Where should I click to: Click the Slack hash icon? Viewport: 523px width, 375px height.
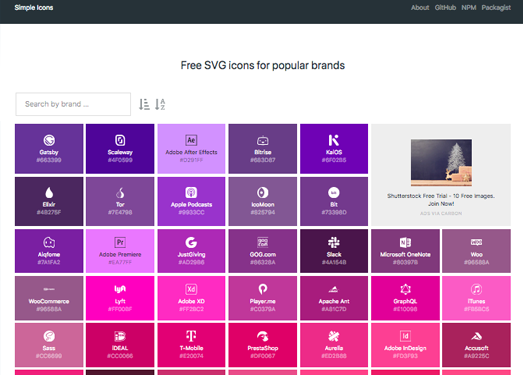pos(334,243)
